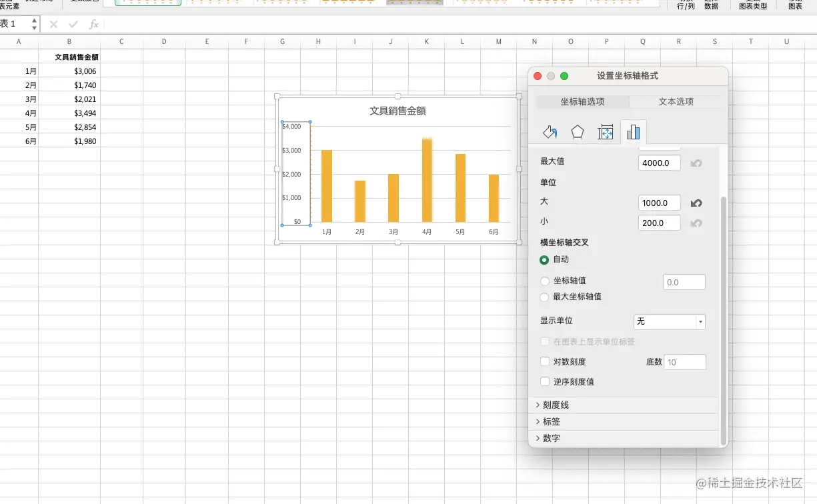817x504 pixels.
Task: Click the 小 unit field showing 200.0
Action: coord(660,223)
